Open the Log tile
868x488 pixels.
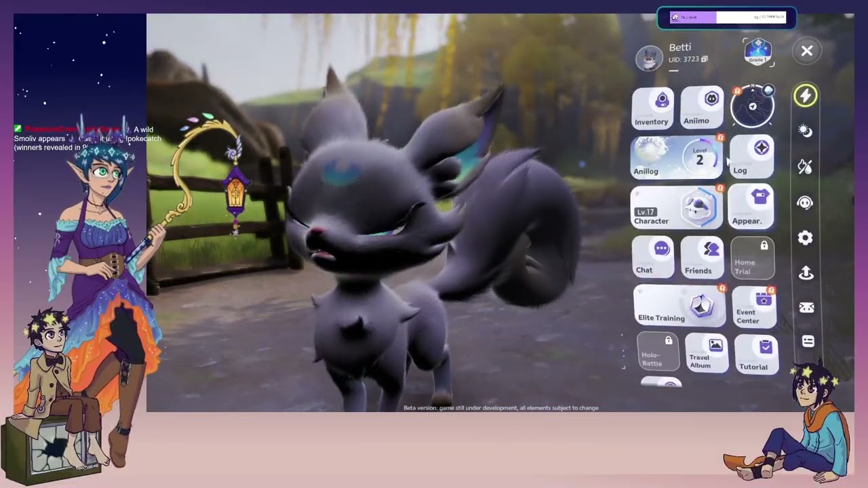tap(752, 157)
